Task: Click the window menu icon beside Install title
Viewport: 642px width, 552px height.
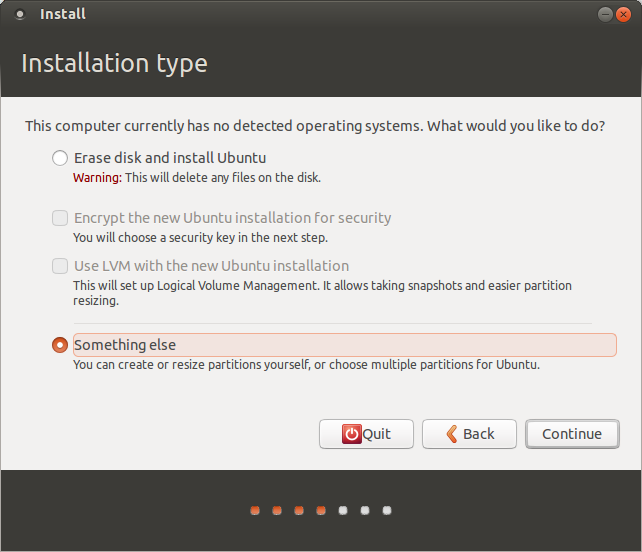Action: (x=20, y=15)
